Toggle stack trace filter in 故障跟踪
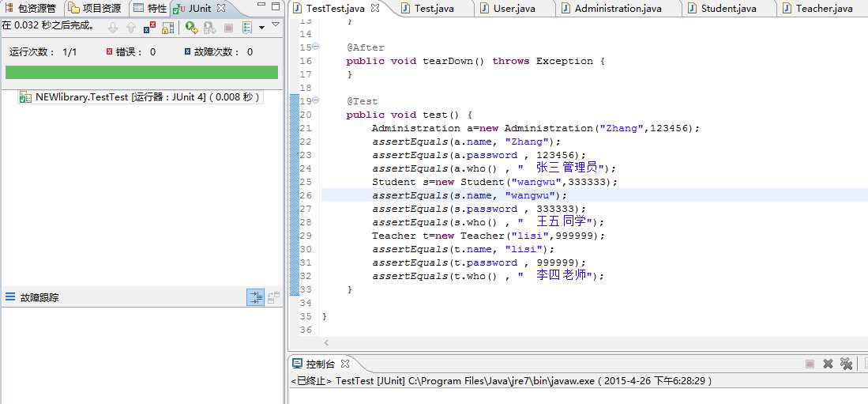The height and width of the screenshot is (404, 868). pos(255,297)
